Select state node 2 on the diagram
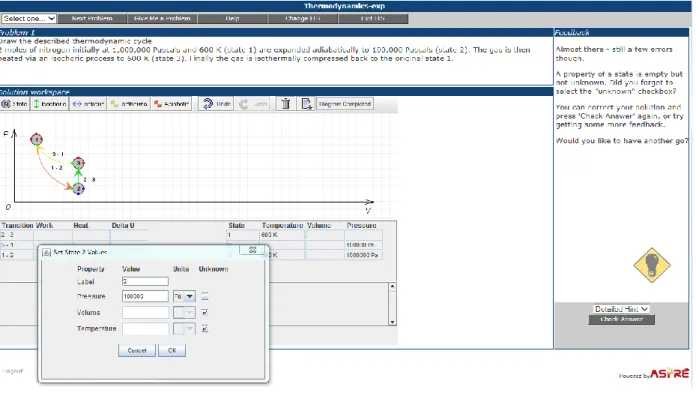Screen dimensions: 696x393 click(x=79, y=189)
